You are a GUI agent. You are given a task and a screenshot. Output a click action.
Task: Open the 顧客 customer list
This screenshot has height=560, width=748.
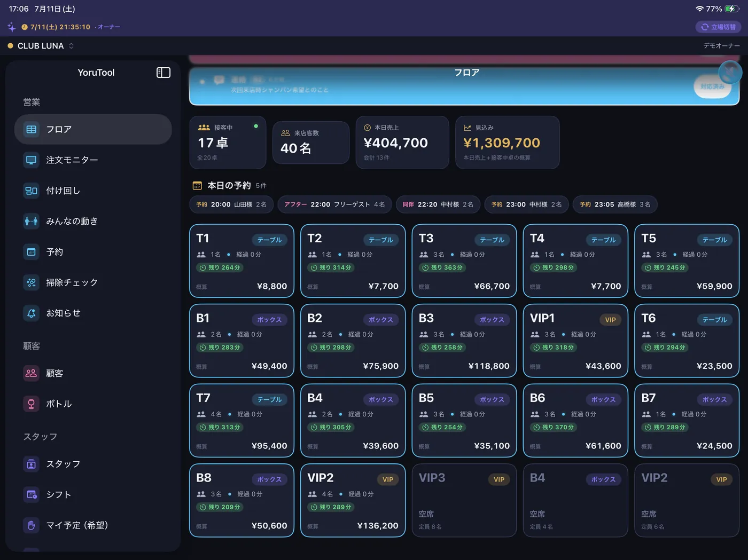(x=93, y=374)
